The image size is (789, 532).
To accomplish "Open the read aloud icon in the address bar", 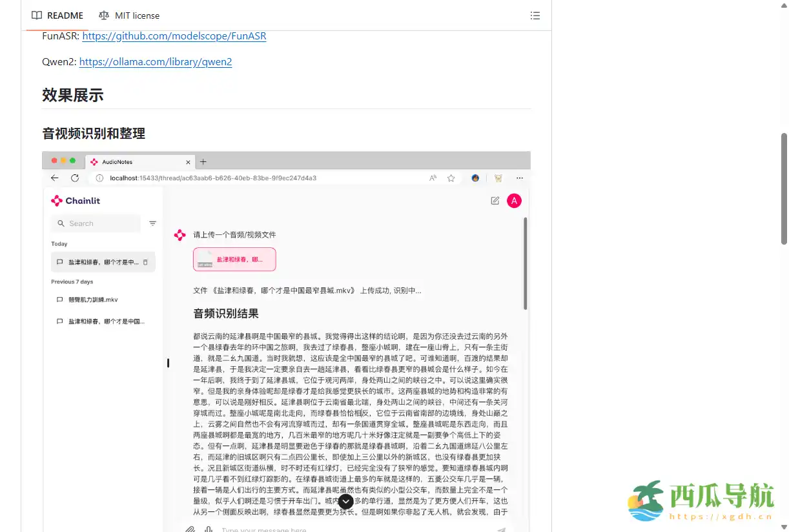I will [x=433, y=178].
